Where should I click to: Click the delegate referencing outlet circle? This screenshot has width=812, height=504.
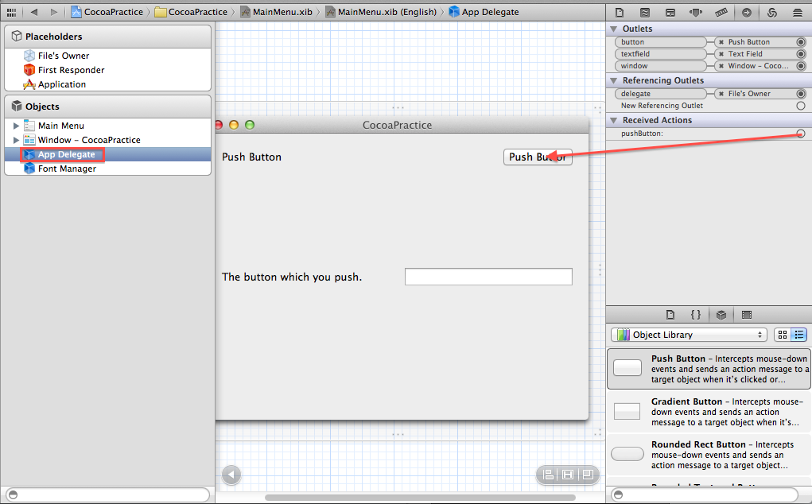click(801, 94)
